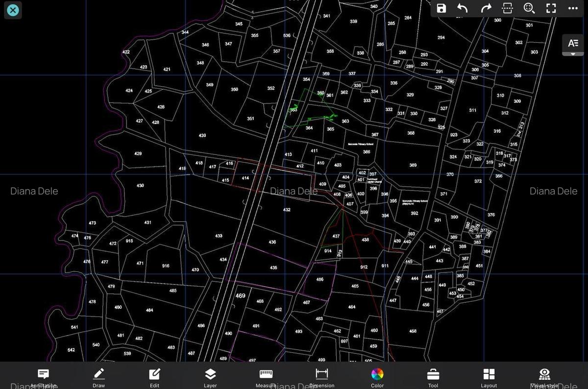Close the drawing with the teal X button
The height and width of the screenshot is (389, 588).
13,10
